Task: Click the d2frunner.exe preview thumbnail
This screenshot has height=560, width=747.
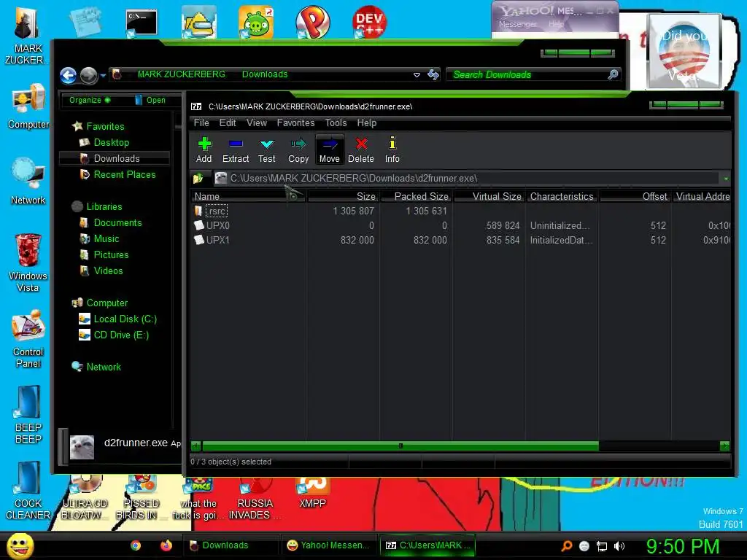Action: coord(82,447)
